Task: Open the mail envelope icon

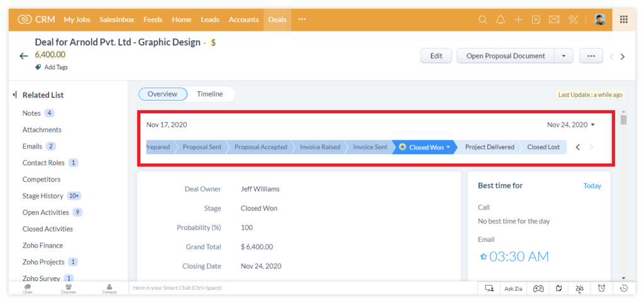Action: (x=554, y=20)
